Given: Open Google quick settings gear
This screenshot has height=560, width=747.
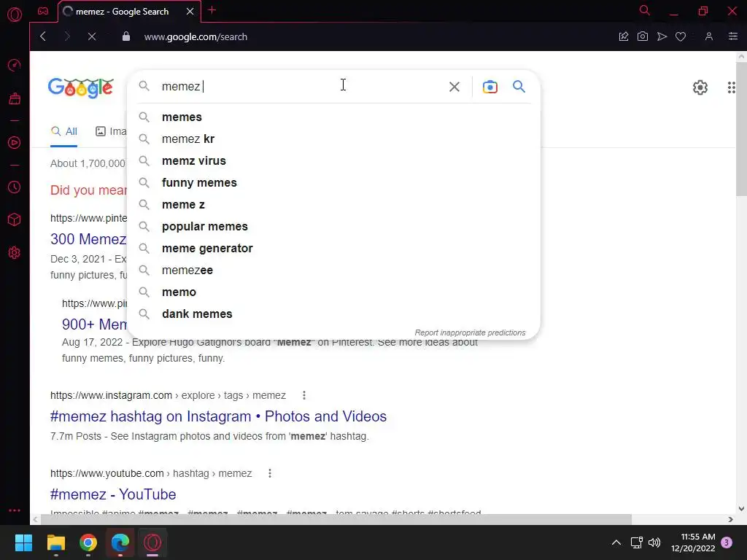Looking at the screenshot, I should point(700,87).
